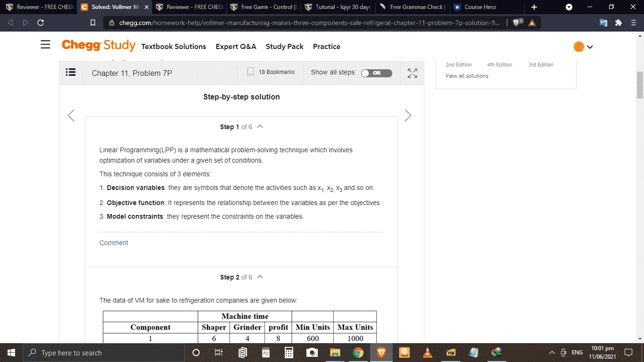Open the notification center icon
The height and width of the screenshot is (362, 644).
[x=628, y=353]
